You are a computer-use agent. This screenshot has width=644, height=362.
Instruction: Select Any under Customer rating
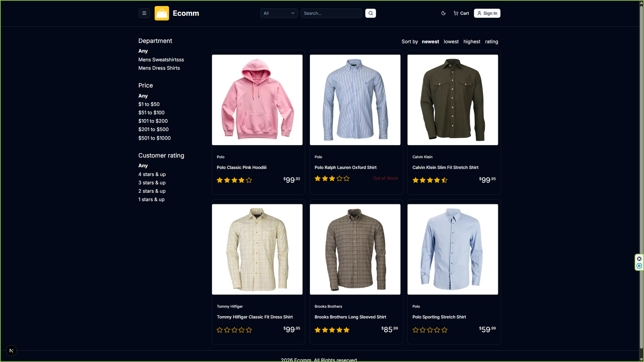(x=143, y=166)
